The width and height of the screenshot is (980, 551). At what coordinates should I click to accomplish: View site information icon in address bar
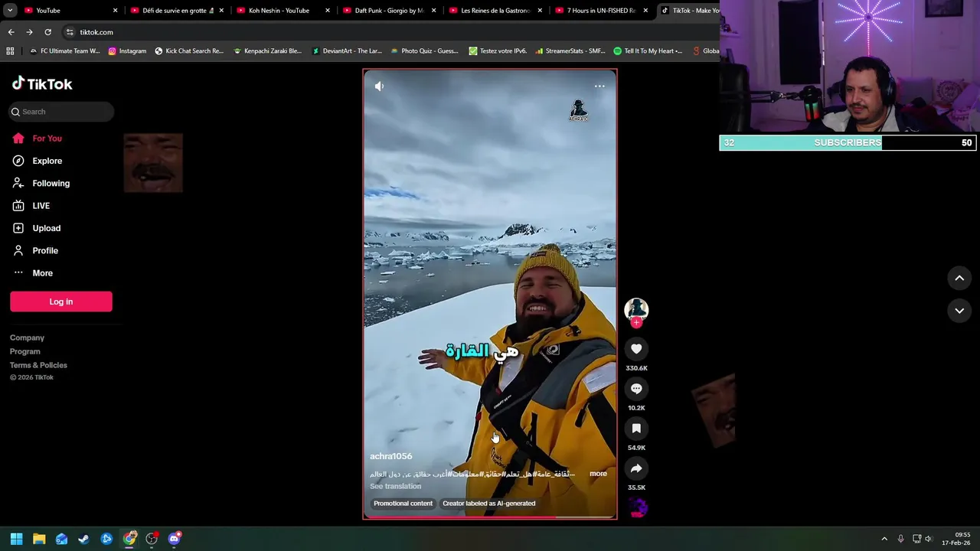[70, 32]
